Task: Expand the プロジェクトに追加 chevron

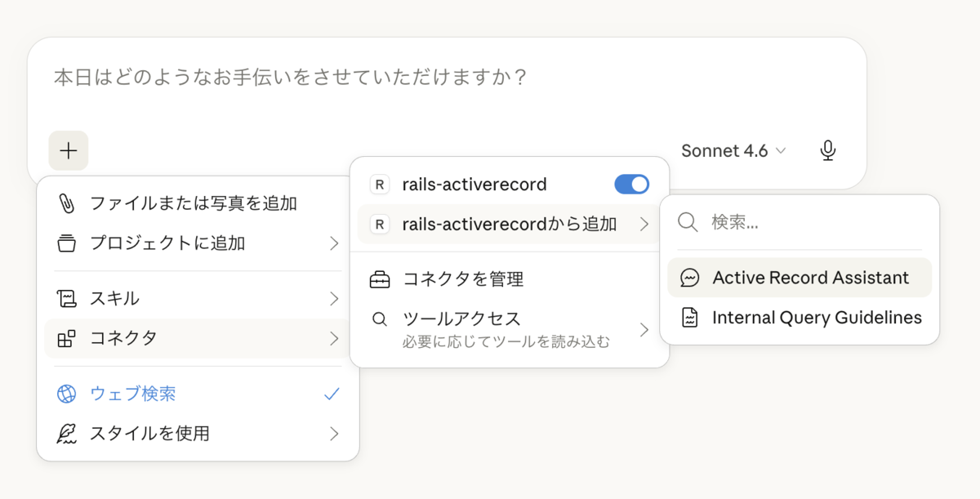Action: point(334,243)
